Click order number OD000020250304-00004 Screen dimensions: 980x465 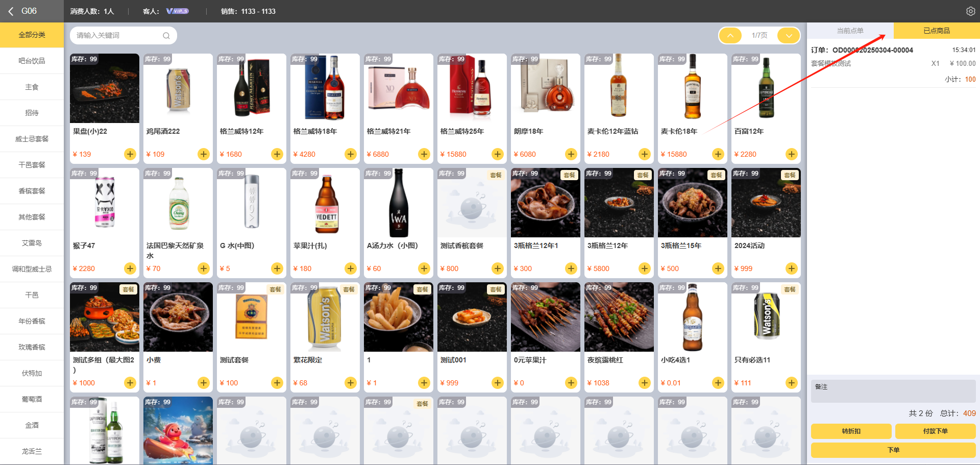(x=873, y=50)
